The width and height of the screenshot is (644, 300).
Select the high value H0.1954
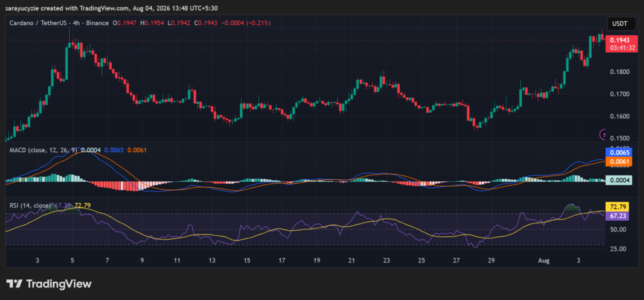click(153, 23)
